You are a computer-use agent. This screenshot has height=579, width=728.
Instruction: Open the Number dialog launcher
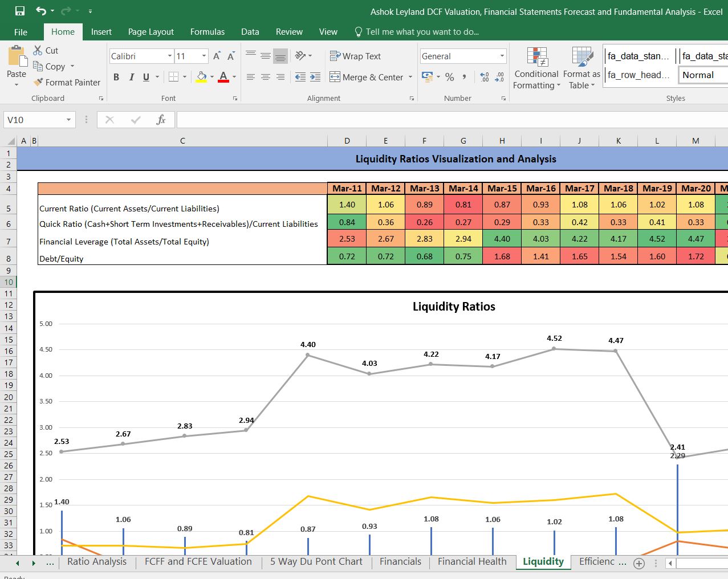pos(503,99)
